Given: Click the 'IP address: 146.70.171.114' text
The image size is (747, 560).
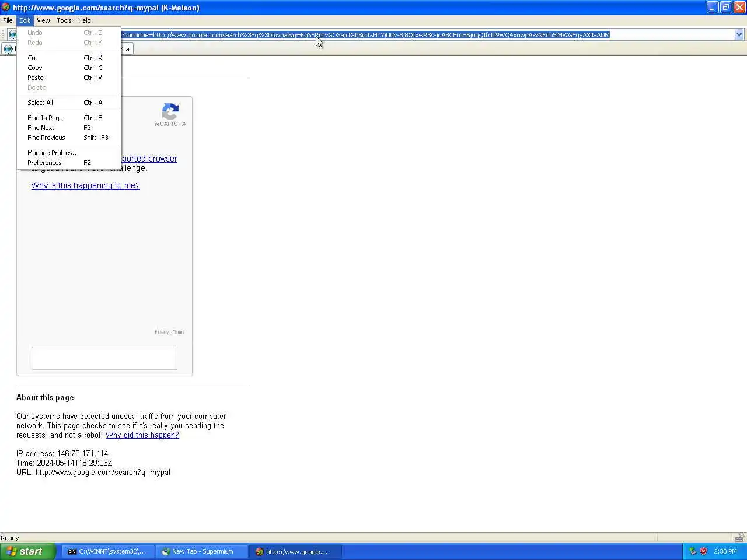Looking at the screenshot, I should tap(62, 453).
